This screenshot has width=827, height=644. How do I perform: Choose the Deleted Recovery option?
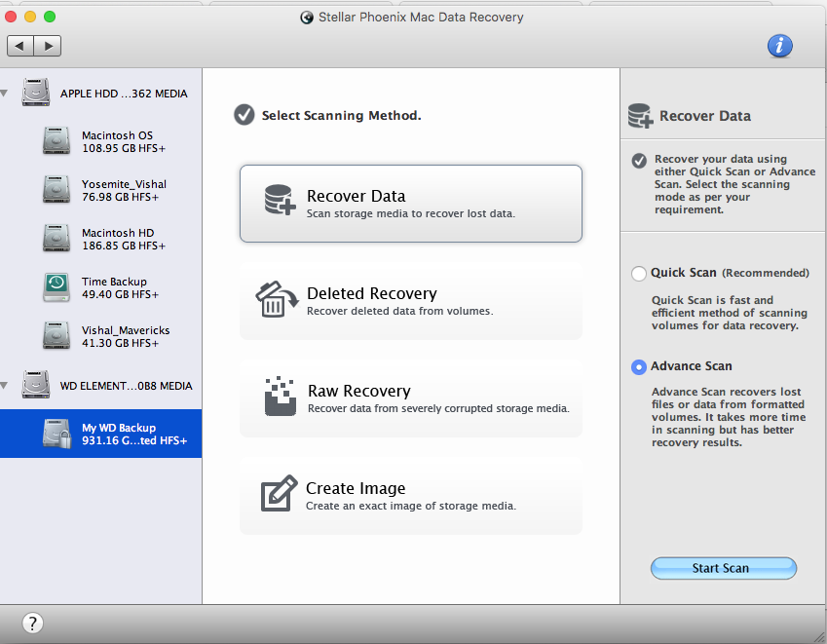(x=411, y=301)
